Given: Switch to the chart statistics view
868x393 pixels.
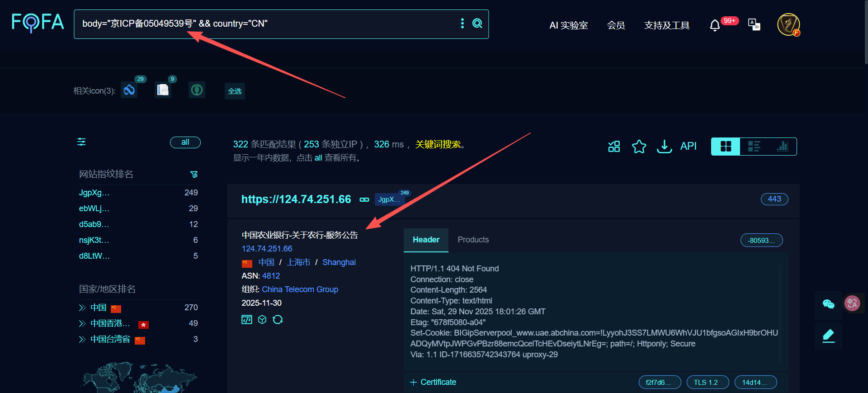Looking at the screenshot, I should tap(782, 147).
